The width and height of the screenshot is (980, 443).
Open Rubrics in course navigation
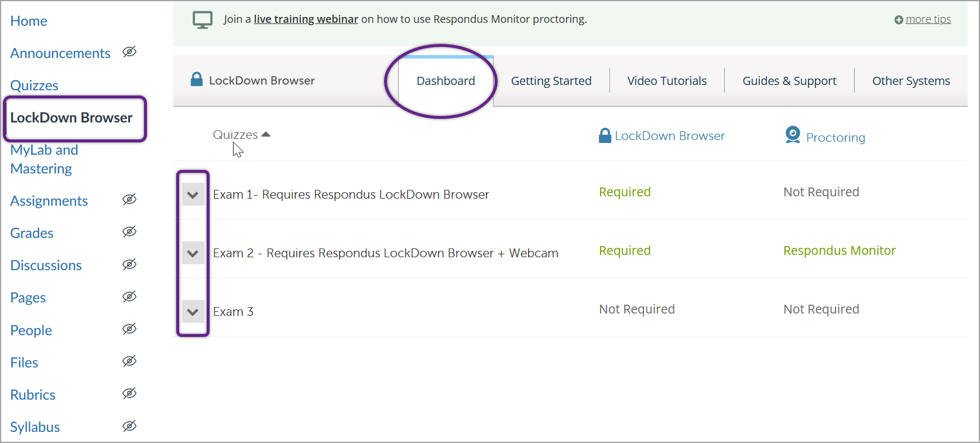point(33,395)
